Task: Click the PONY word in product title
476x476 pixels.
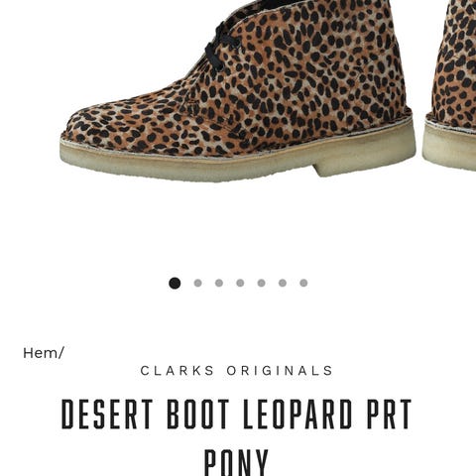Action: pyautogui.click(x=236, y=462)
